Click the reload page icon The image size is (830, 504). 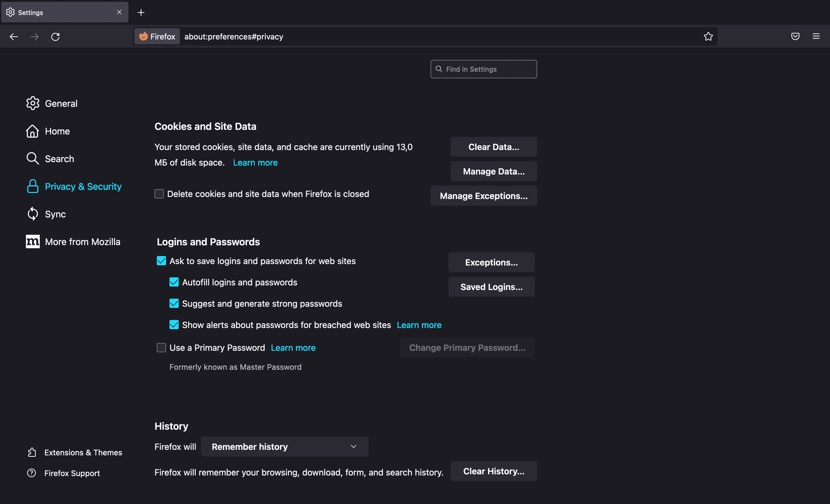point(55,36)
